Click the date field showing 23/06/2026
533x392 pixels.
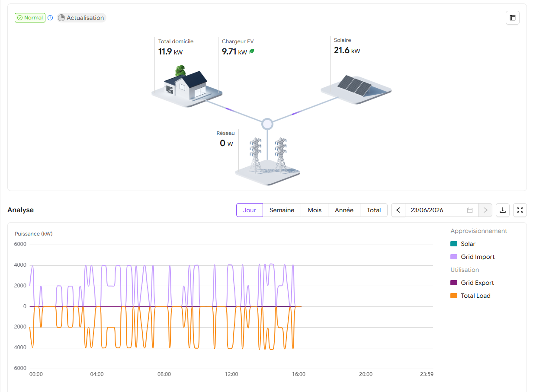(442, 210)
